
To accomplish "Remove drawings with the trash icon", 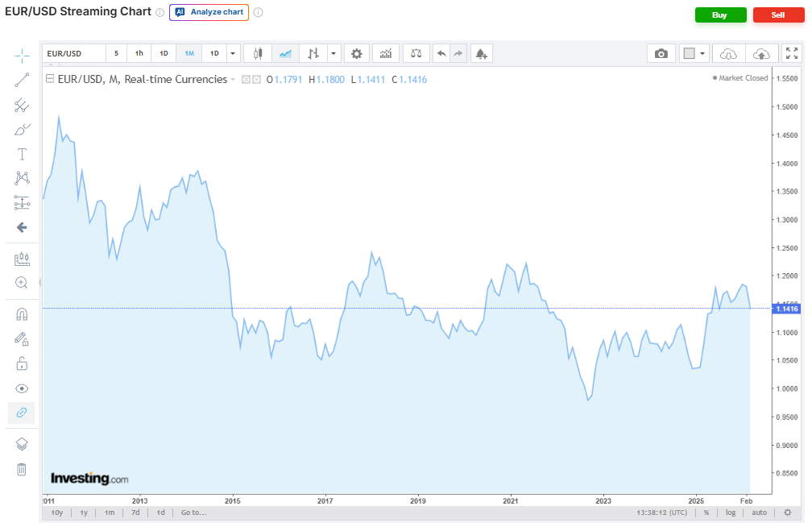I will click(22, 469).
